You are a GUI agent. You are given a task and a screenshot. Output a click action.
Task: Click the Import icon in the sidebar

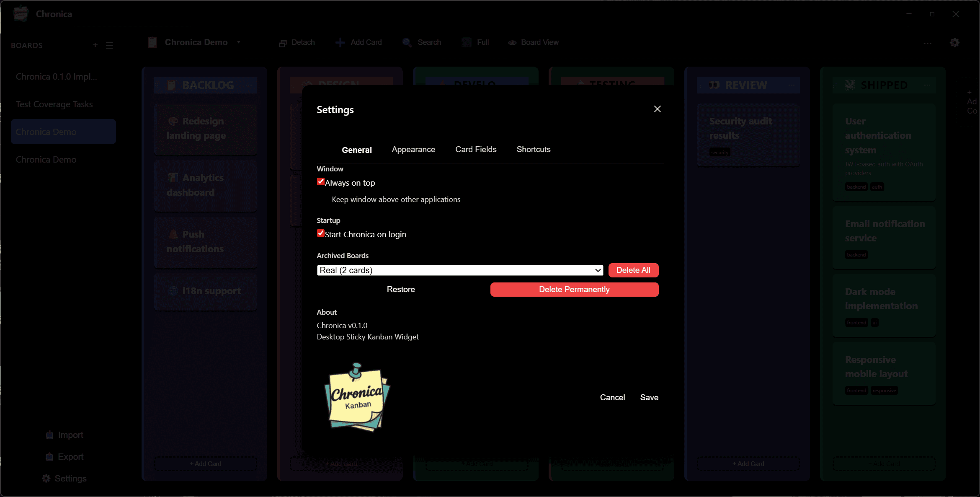pos(50,435)
